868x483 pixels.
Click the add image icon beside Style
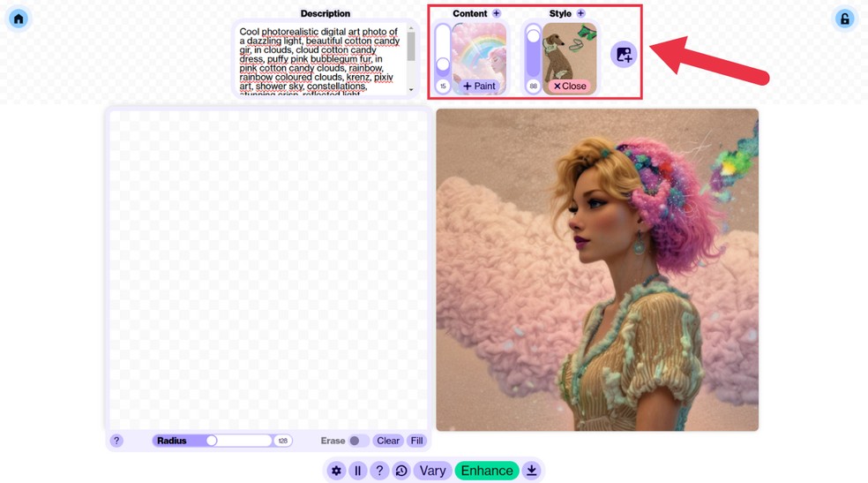click(624, 54)
